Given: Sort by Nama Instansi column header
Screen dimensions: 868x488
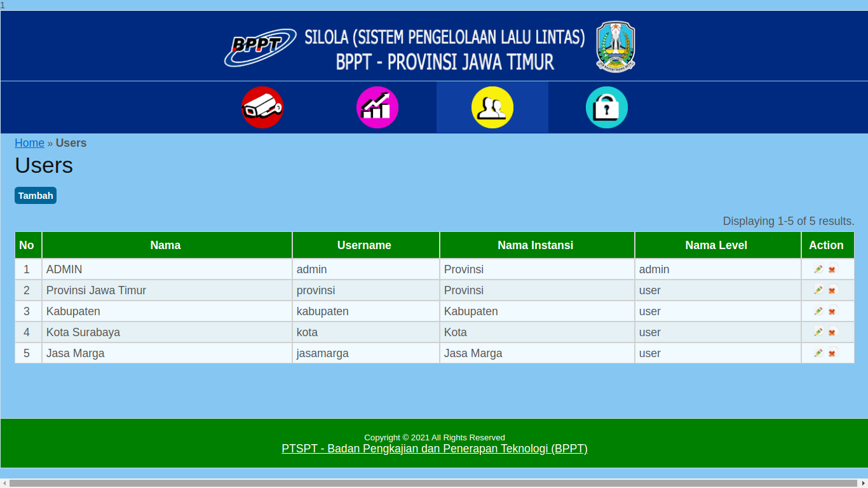Looking at the screenshot, I should click(x=536, y=245).
